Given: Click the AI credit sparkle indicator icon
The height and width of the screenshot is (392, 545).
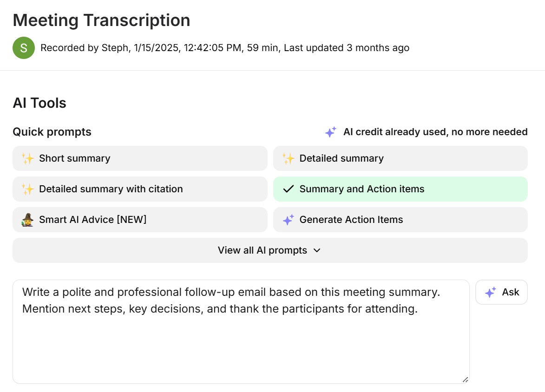Looking at the screenshot, I should (330, 132).
